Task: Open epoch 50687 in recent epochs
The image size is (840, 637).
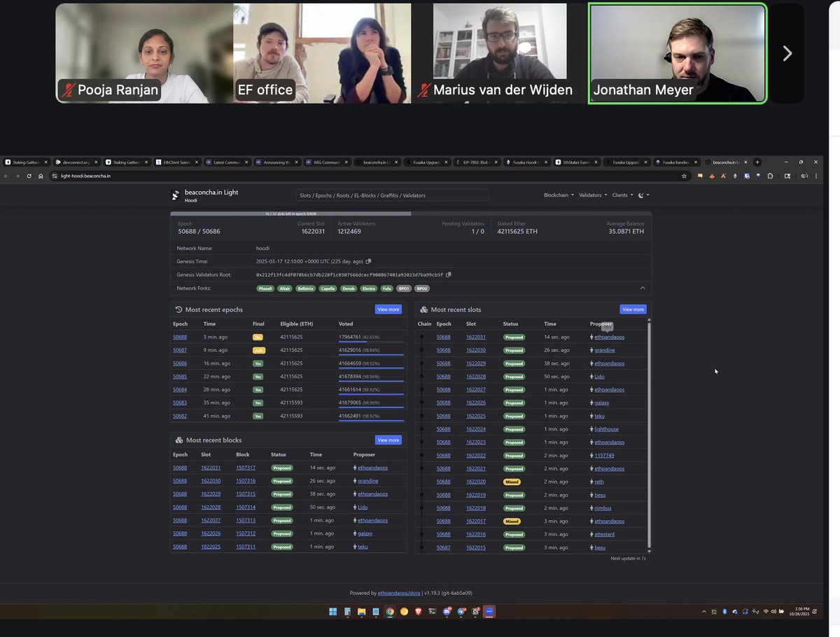Action: click(180, 350)
